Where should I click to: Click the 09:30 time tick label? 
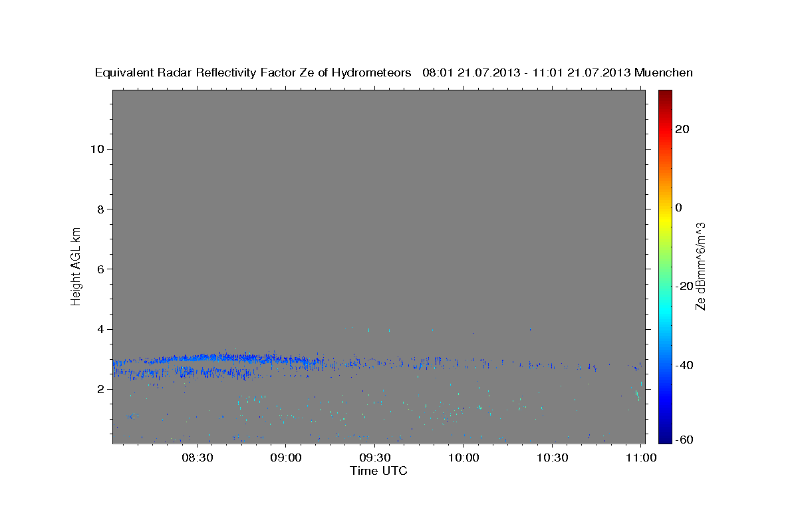pos(374,458)
